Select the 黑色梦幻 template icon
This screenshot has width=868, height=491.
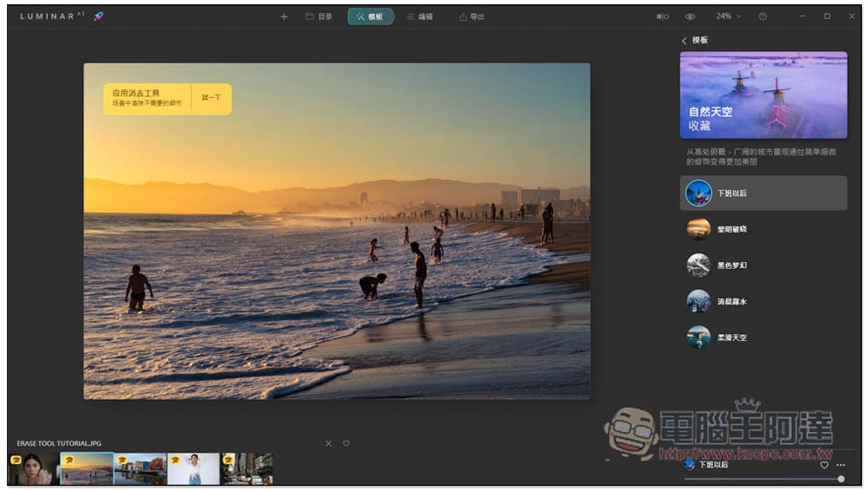(699, 265)
